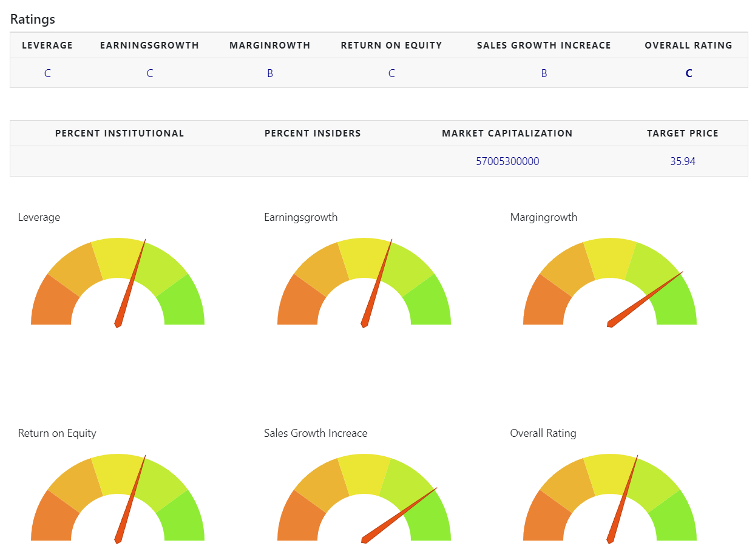Viewport: 755px width, 560px height.
Task: Click the Percent Insiders column header
Action: pos(313,133)
